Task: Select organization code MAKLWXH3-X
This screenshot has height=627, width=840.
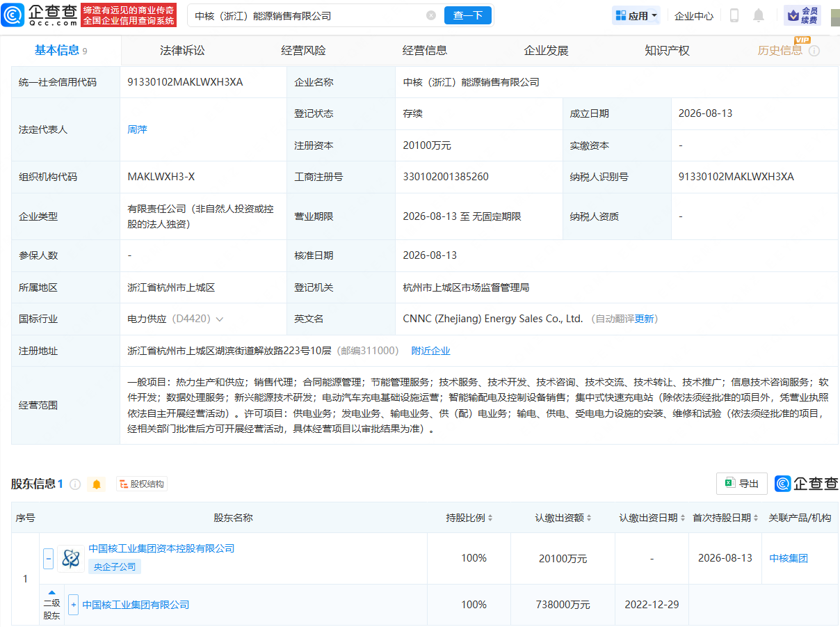Action: coord(161,177)
